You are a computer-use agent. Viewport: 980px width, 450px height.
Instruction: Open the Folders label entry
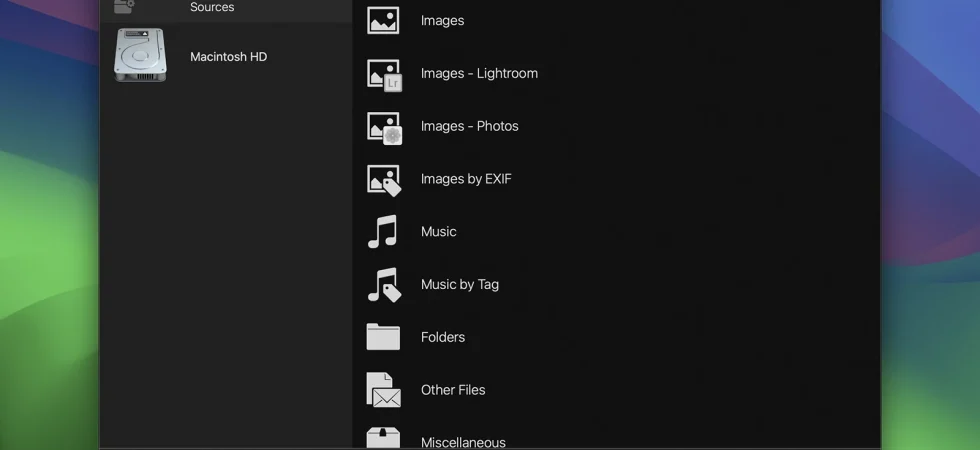click(x=443, y=338)
